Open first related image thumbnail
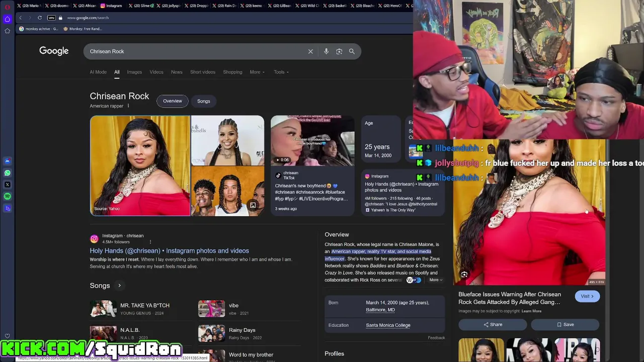Screen dimensions: 644x362 [481, 350]
